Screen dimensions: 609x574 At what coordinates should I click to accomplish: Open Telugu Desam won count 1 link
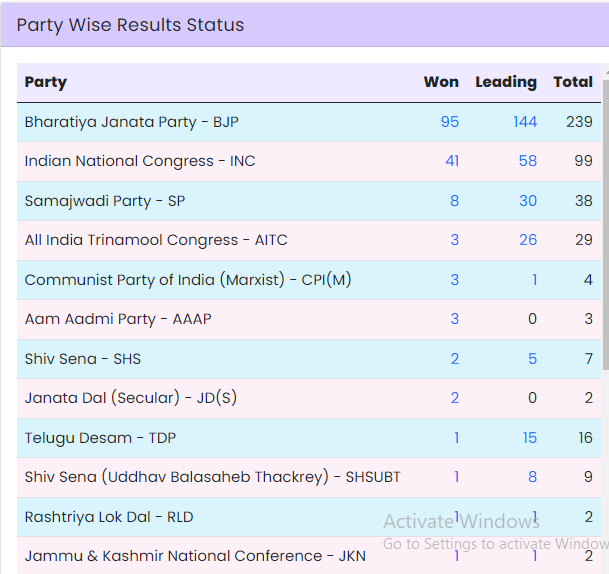coord(456,438)
